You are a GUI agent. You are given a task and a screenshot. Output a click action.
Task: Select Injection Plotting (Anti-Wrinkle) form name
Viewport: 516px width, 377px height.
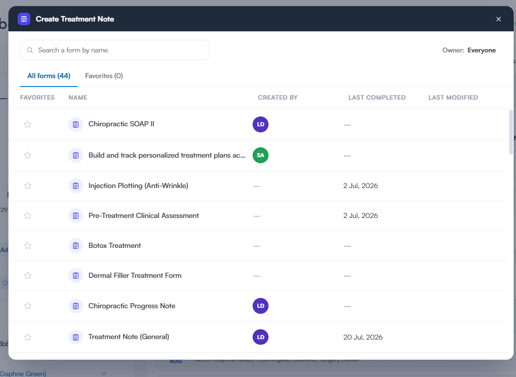tap(138, 186)
